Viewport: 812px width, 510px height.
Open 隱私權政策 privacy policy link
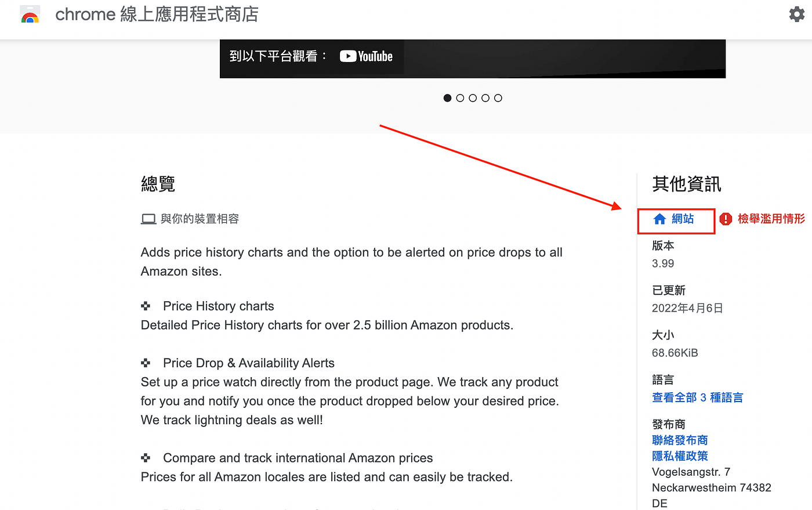click(680, 456)
